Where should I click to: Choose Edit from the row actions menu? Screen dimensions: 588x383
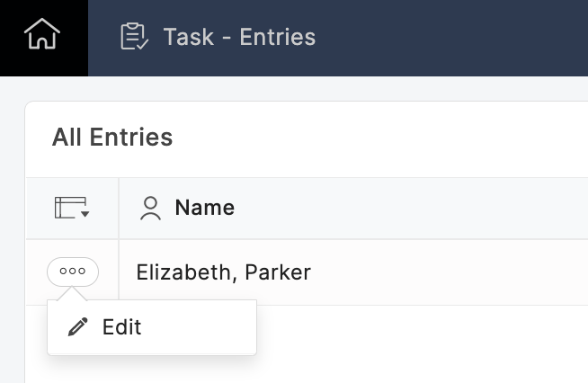(x=121, y=327)
